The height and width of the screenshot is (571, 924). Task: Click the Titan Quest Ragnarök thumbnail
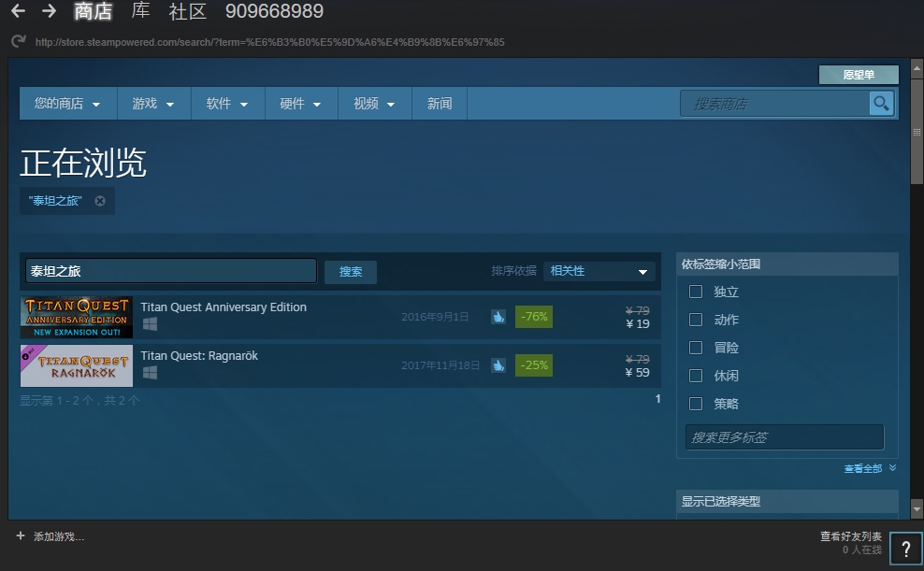coord(77,366)
